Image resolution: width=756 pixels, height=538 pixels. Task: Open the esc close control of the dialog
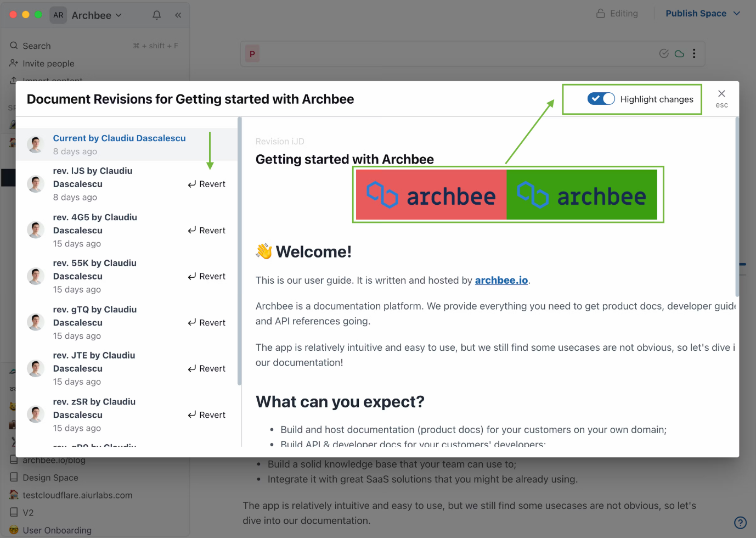721,98
